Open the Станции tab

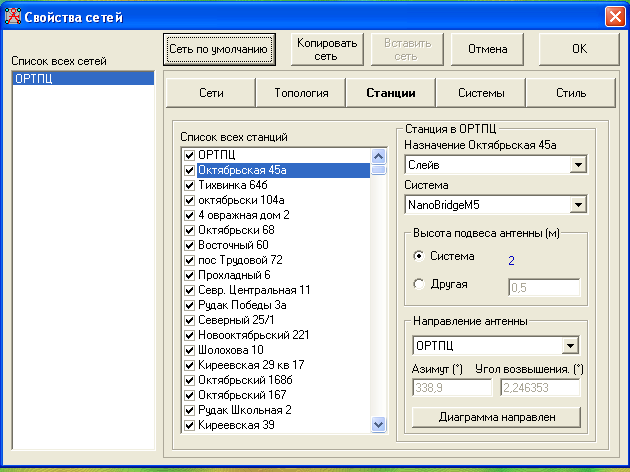[391, 93]
